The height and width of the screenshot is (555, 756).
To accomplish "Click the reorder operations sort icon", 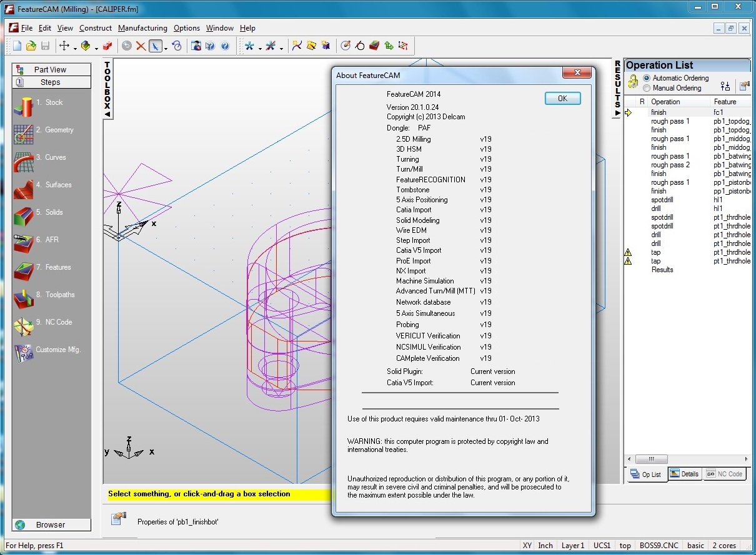I will (725, 86).
